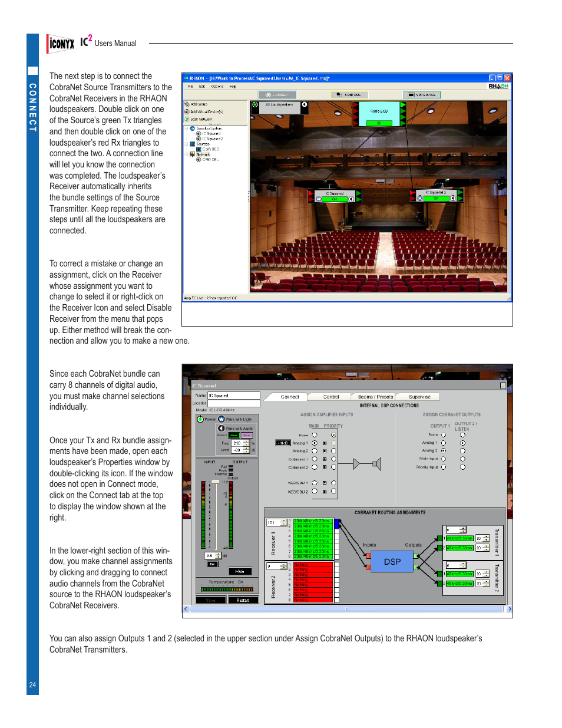Image resolution: width=562 pixels, height=728 pixels.
Task: Adjust the Level -30 dB stepper
Action: 246,450
